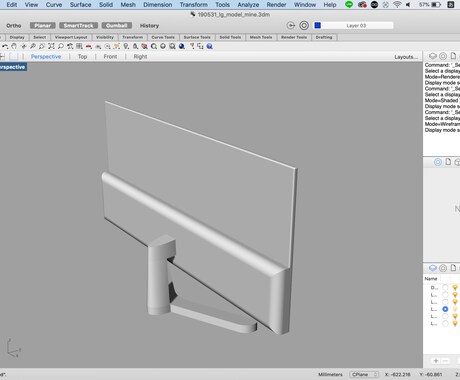
Task: Click the selection filter funnel icon
Action: pyautogui.click(x=192, y=46)
